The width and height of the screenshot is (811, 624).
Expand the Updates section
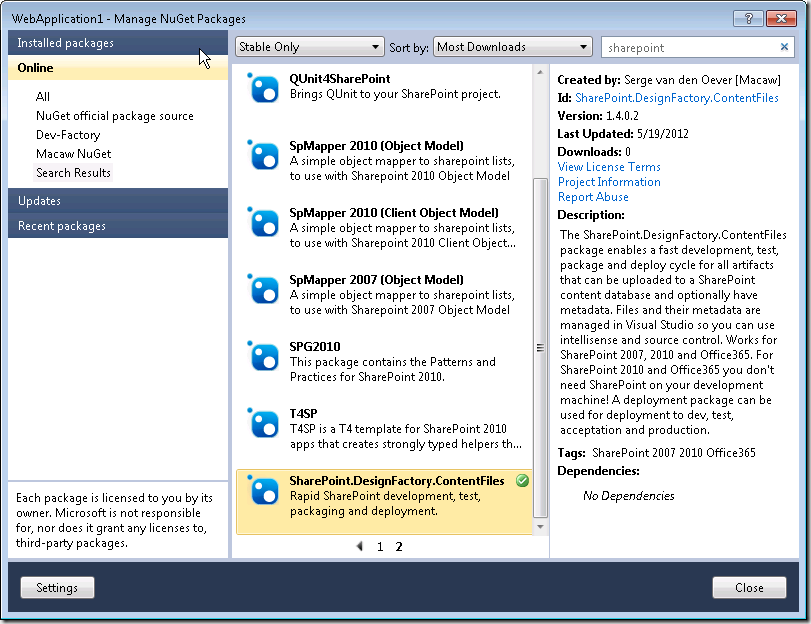[x=118, y=201]
